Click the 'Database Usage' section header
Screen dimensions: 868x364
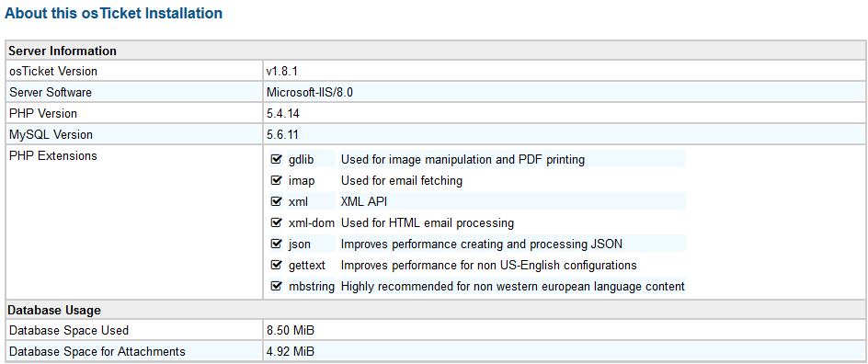pos(55,310)
